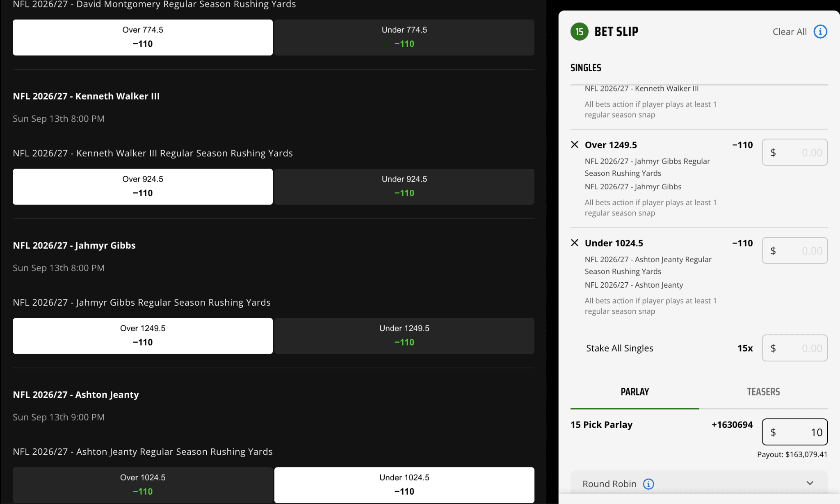840x504 pixels.
Task: Remove the Over 1249.5 Jahmyr Gibbs bet
Action: 575,145
